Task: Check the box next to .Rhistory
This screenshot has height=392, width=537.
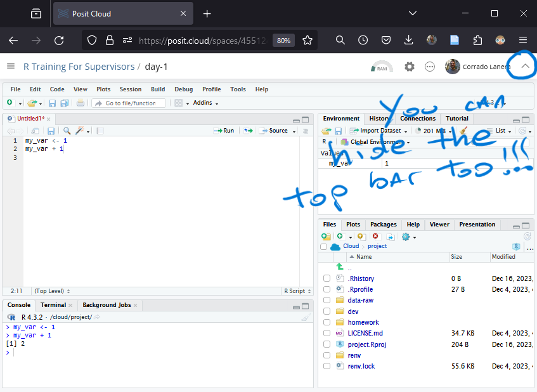Action: pos(327,278)
